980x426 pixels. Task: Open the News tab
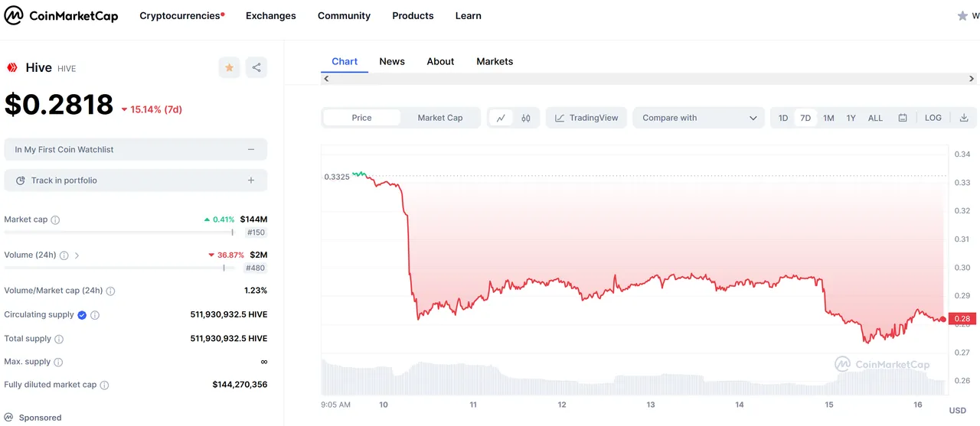point(392,61)
